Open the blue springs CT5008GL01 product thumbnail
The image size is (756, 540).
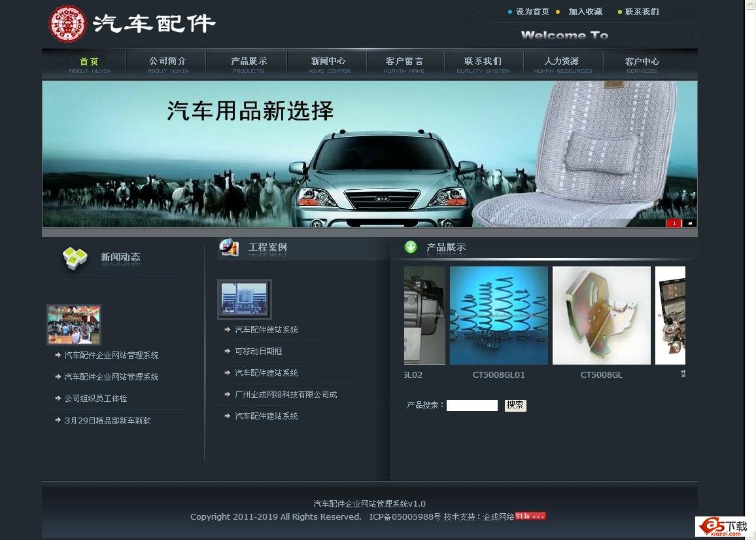pos(499,315)
